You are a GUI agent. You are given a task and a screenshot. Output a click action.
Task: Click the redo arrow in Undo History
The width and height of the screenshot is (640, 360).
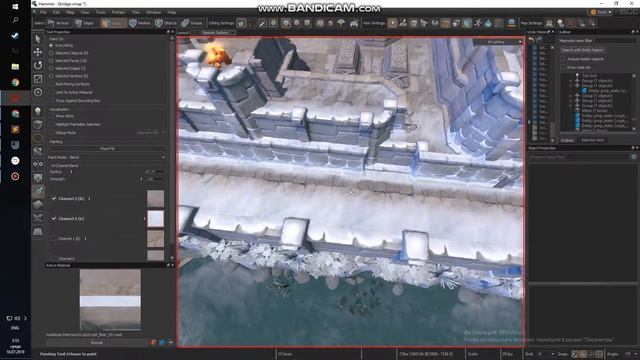(539, 40)
